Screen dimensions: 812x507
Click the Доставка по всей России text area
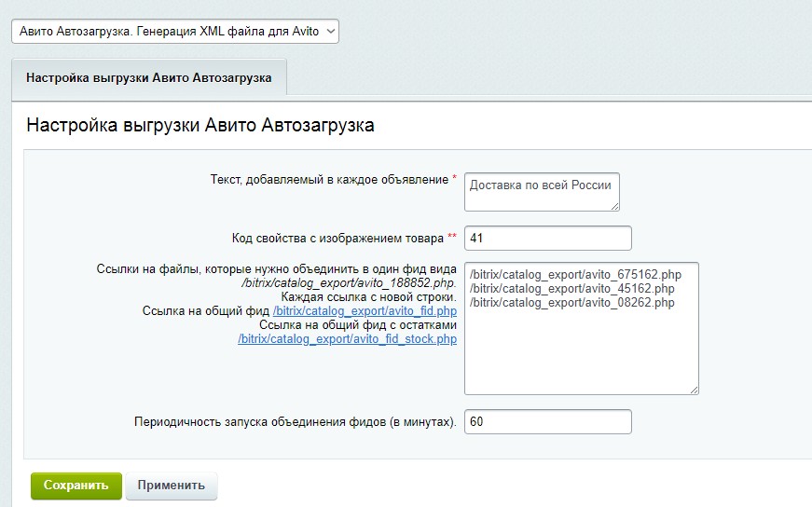[x=540, y=191]
